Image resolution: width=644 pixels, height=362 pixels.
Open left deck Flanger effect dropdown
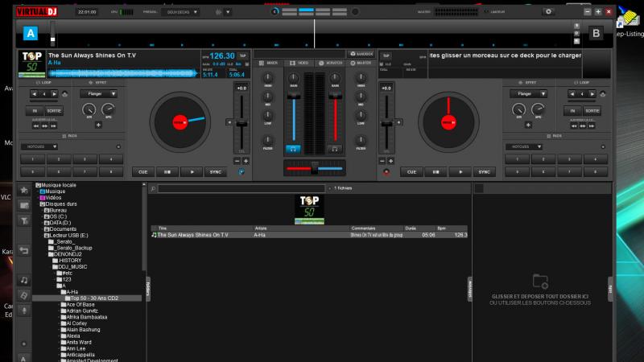pos(98,94)
